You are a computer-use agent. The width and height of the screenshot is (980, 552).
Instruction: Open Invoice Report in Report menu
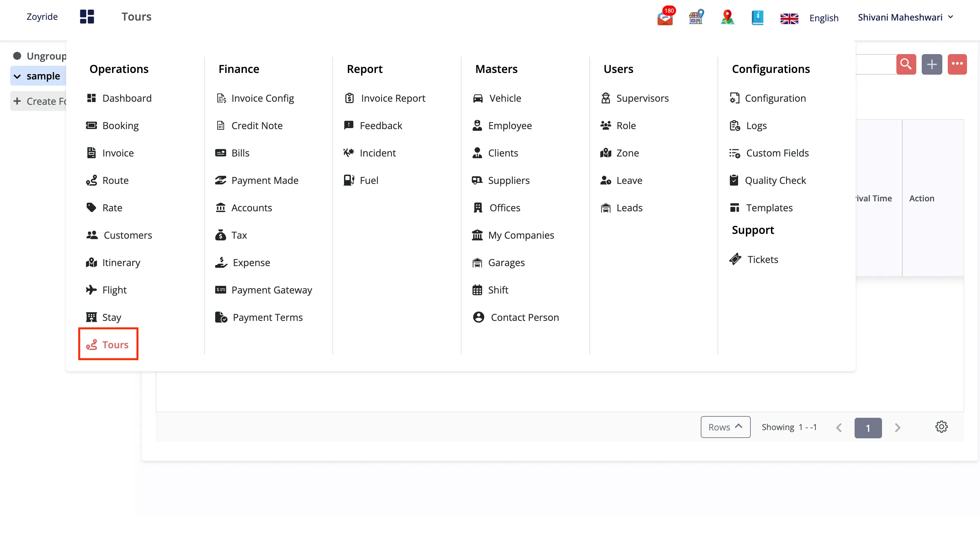tap(384, 98)
